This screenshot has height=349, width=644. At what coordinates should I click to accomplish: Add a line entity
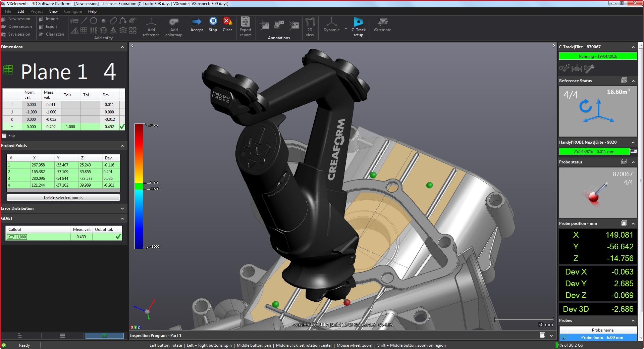[x=84, y=21]
